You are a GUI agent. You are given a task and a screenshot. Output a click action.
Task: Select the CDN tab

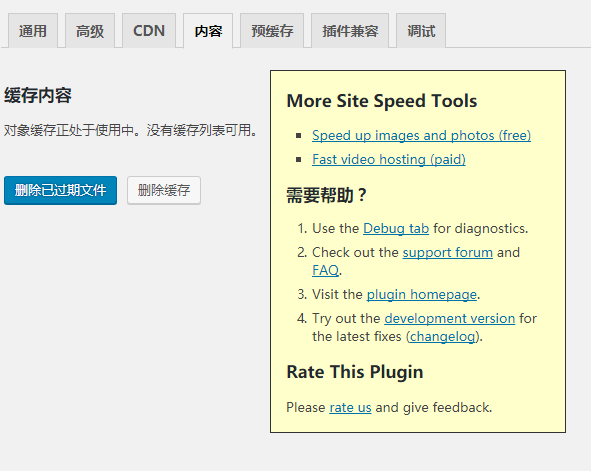click(149, 31)
